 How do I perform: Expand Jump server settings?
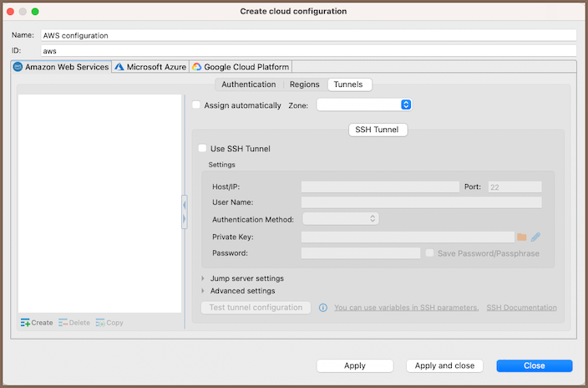coord(203,278)
